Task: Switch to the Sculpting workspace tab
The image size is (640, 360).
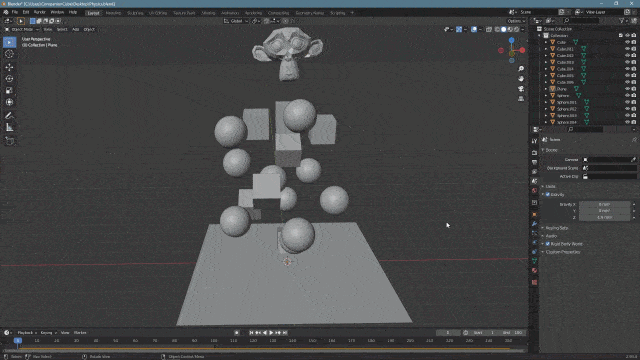Action: tap(135, 13)
